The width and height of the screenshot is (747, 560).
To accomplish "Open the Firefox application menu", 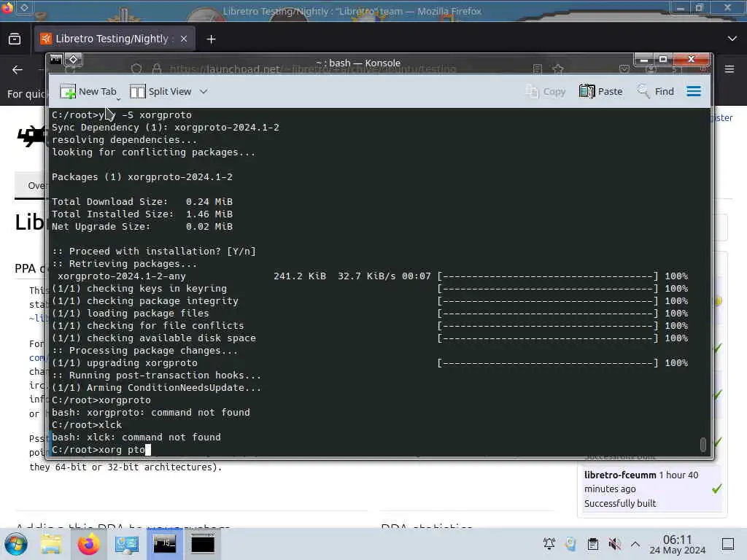I will click(x=729, y=69).
